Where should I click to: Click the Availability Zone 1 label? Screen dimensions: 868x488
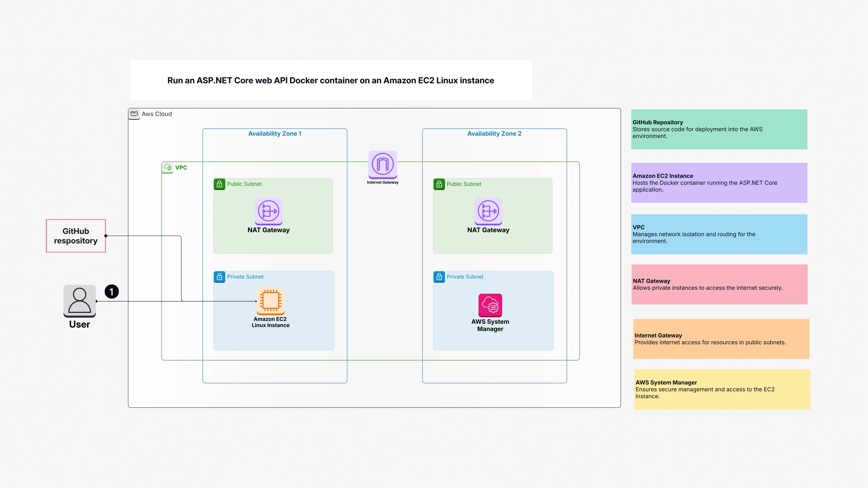(275, 133)
